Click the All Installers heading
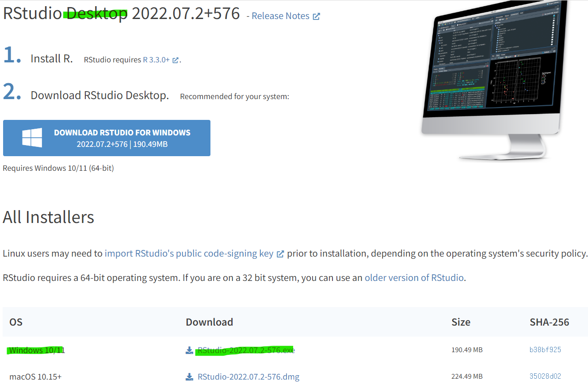 point(49,217)
